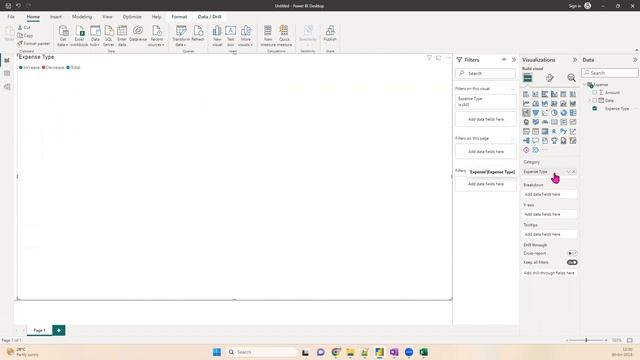Switch to the Modeling ribbon tab
Image resolution: width=640 pixels, height=360 pixels.
[82, 17]
